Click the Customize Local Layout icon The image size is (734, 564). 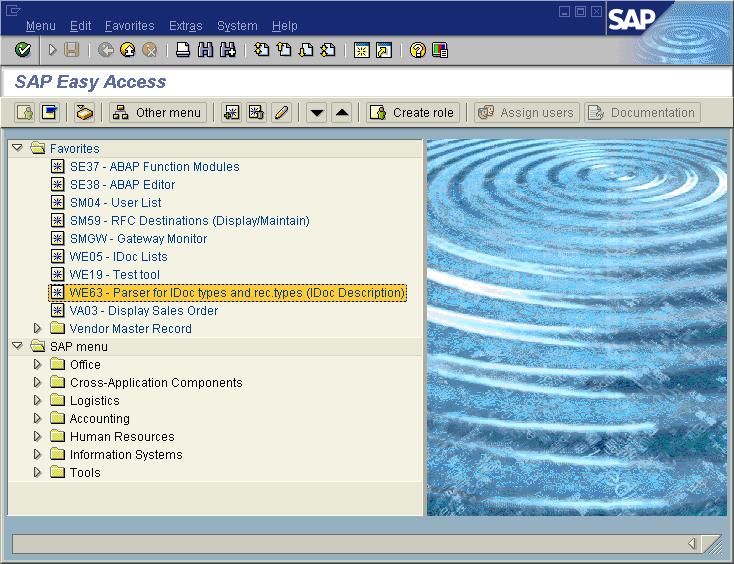[x=440, y=50]
